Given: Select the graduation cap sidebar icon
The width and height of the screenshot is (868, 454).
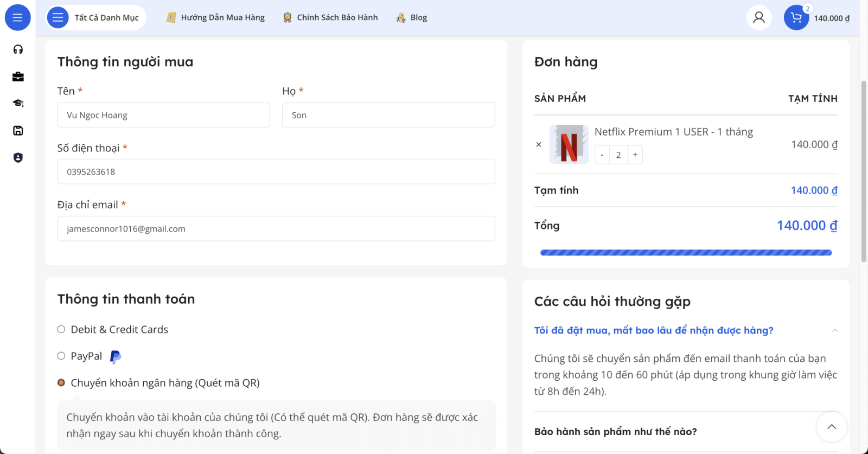Looking at the screenshot, I should 18,103.
